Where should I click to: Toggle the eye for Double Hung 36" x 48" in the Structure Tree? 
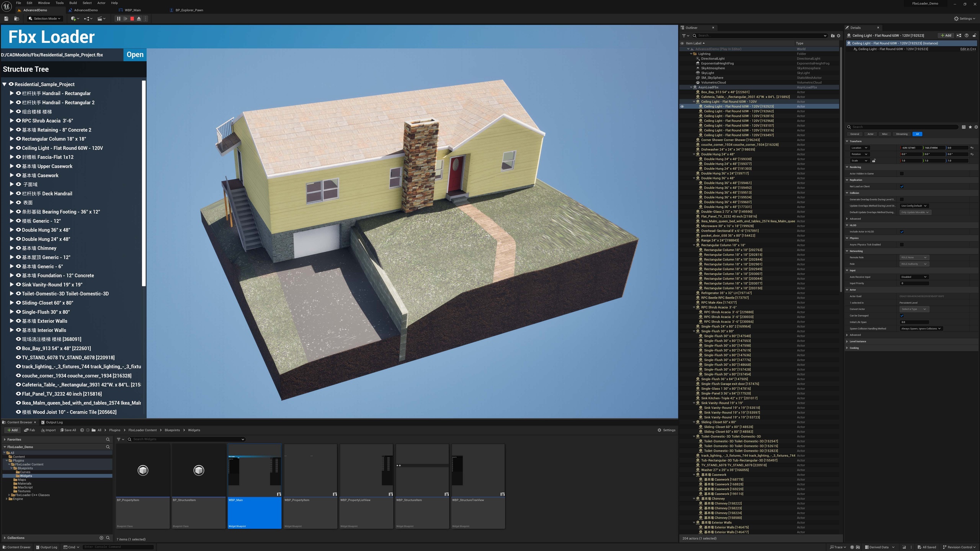(18, 230)
